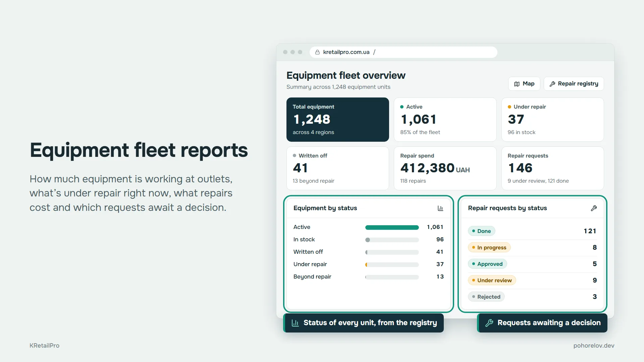Click the 96 value in In stock row
The image size is (644, 362).
click(x=440, y=240)
